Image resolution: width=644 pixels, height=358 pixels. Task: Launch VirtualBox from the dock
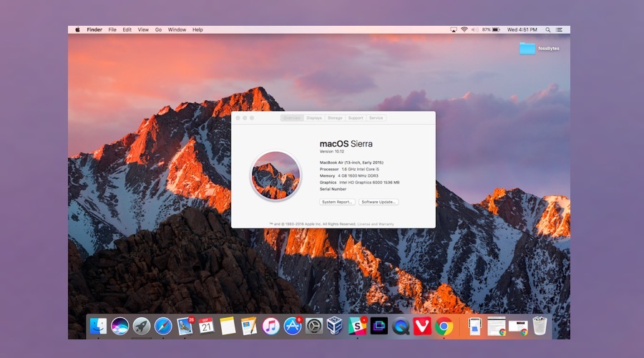point(335,326)
